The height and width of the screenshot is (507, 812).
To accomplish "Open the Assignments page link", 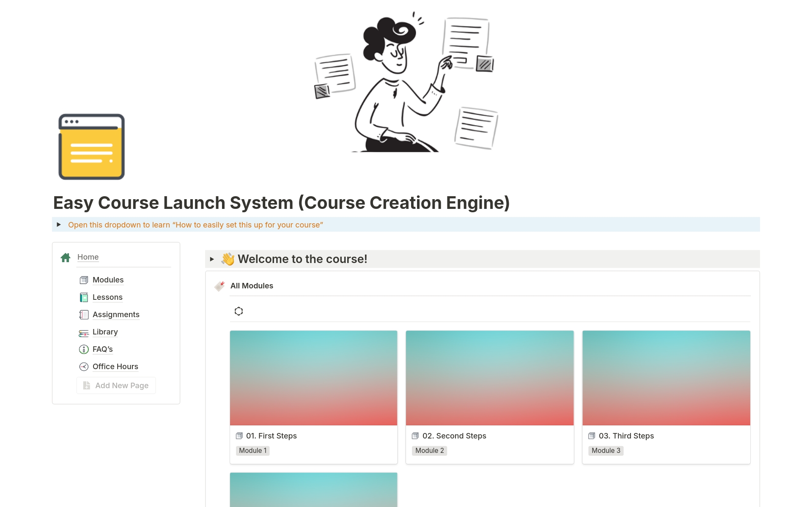I will (116, 315).
